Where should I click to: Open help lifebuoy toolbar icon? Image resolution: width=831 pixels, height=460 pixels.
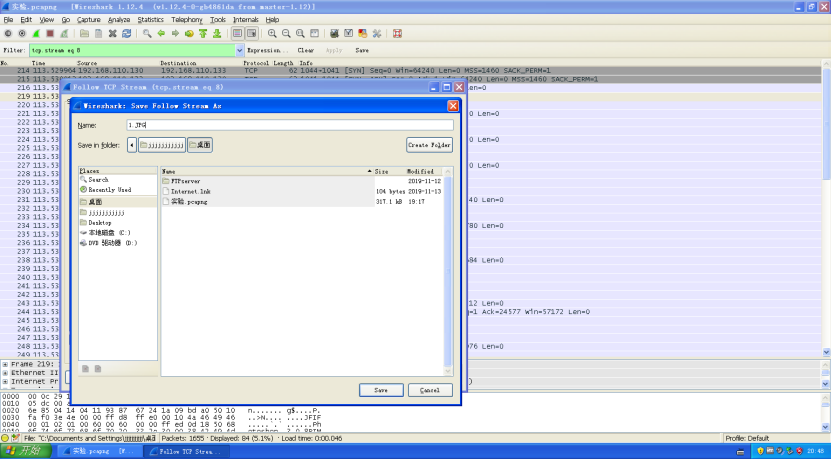(x=397, y=33)
